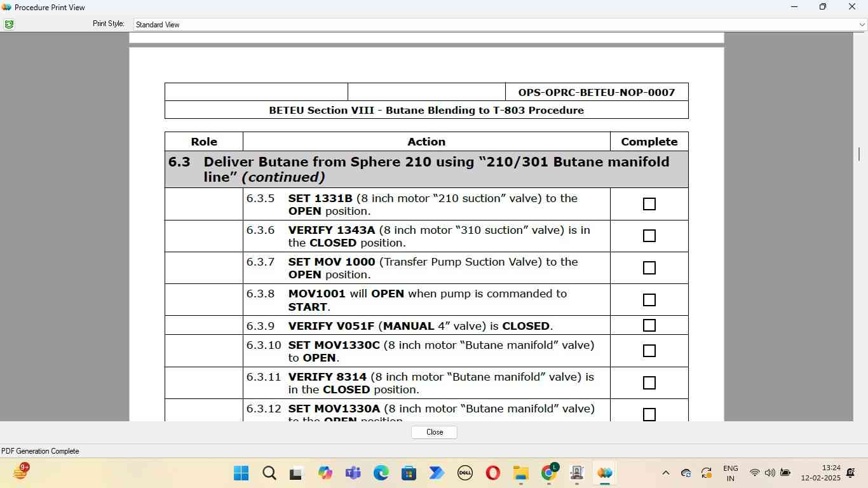Open the taskbar widget showing the 9+ badge
Image resolution: width=868 pixels, height=488 pixels.
pos(20,472)
